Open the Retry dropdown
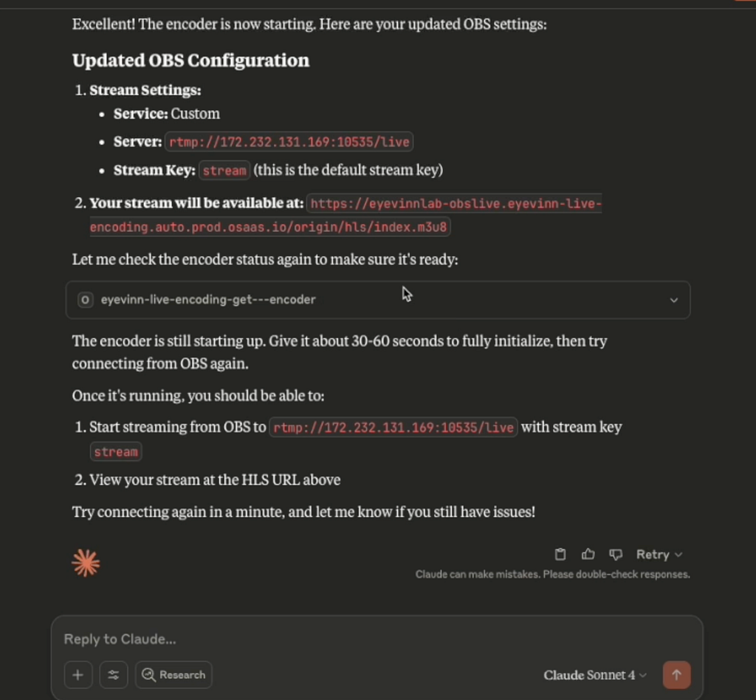 pos(659,554)
